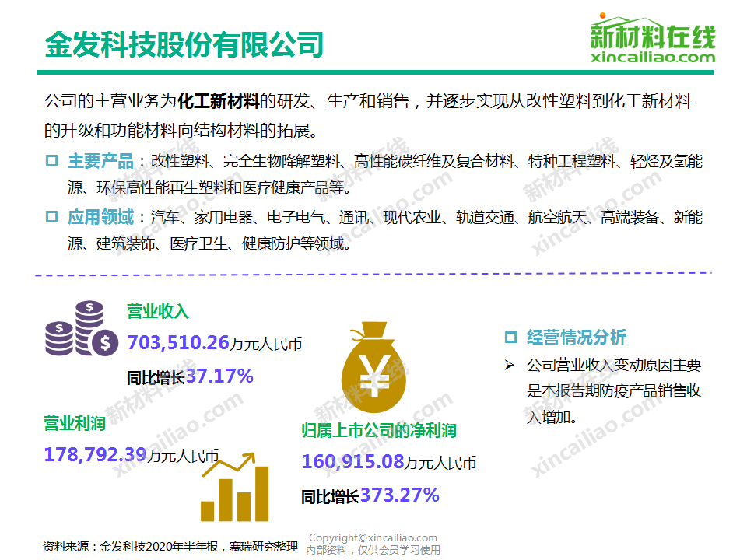Click the square bullet beside 经营情况分析

click(x=510, y=337)
